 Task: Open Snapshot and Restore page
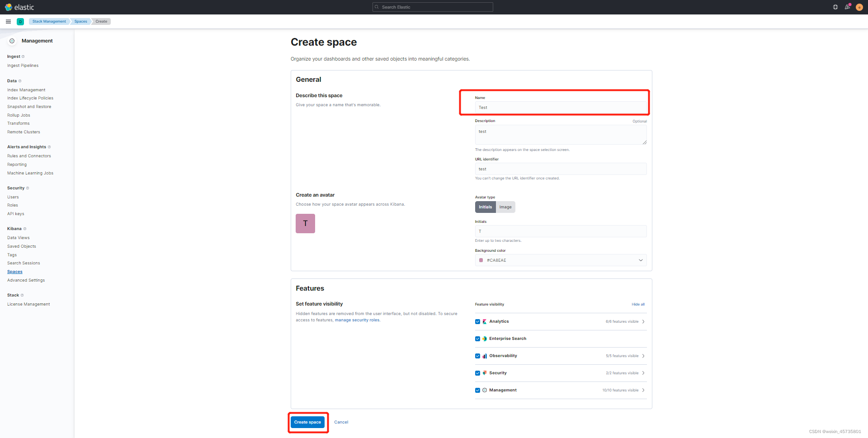pyautogui.click(x=29, y=107)
